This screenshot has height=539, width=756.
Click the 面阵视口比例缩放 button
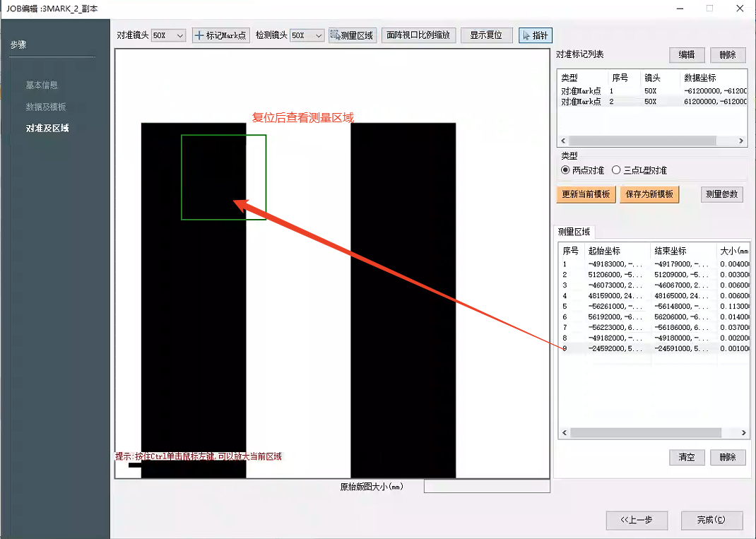[418, 35]
